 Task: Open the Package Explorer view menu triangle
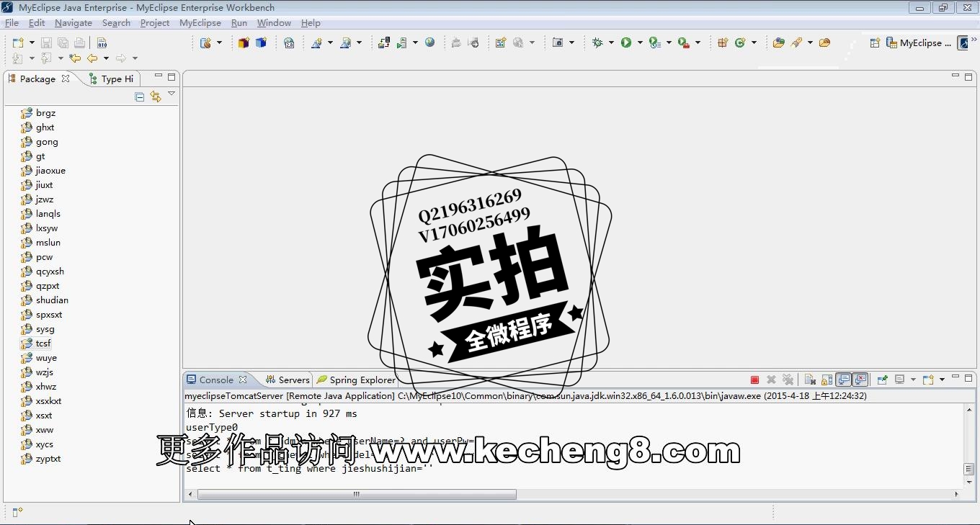[171, 94]
